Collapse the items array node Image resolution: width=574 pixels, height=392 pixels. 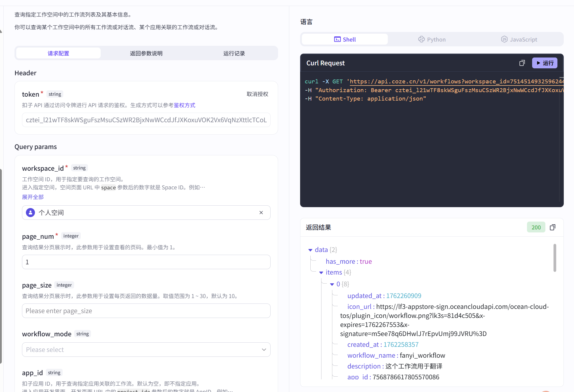[321, 272]
